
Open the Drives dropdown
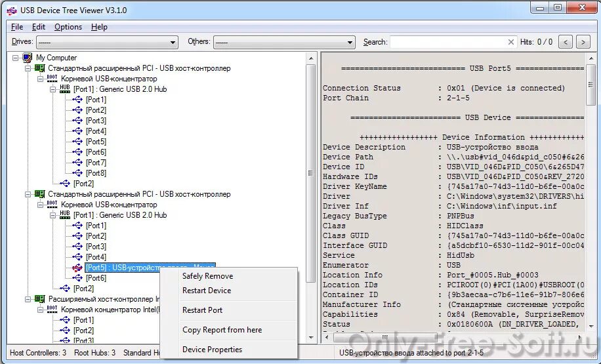click(107, 42)
